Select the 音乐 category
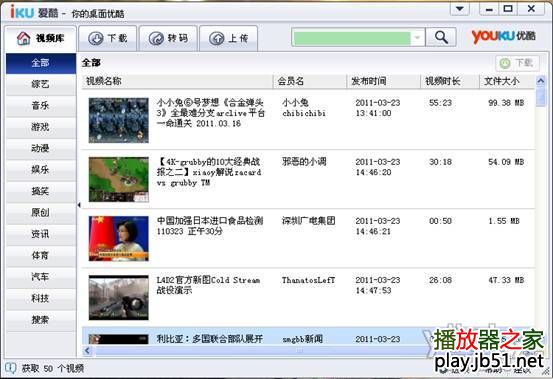The height and width of the screenshot is (379, 553). 41,106
